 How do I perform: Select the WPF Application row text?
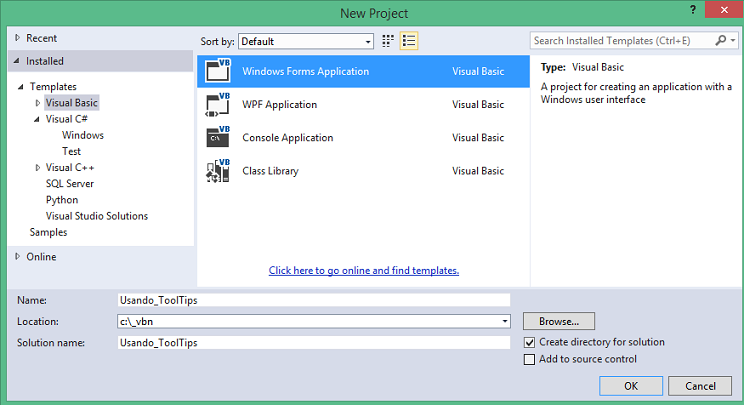click(279, 104)
